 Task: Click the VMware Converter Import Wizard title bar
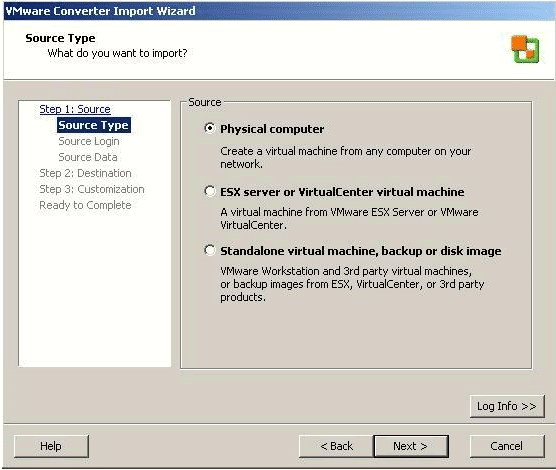click(x=278, y=11)
